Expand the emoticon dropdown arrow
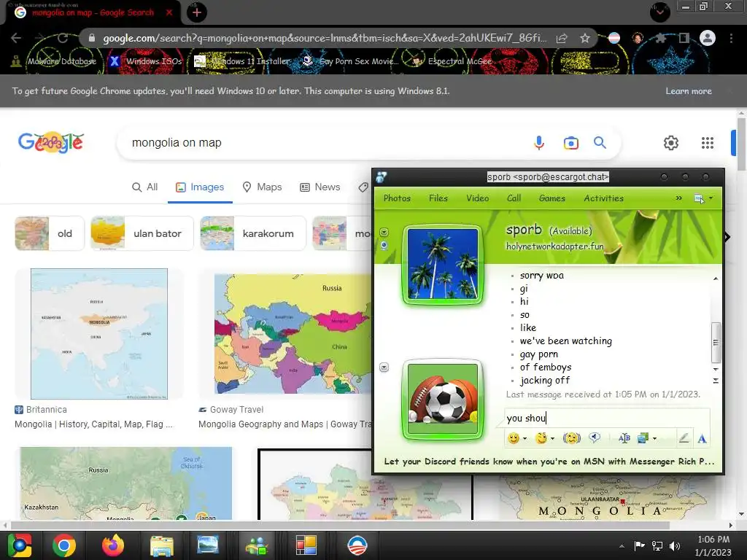This screenshot has width=747, height=560. 525,438
